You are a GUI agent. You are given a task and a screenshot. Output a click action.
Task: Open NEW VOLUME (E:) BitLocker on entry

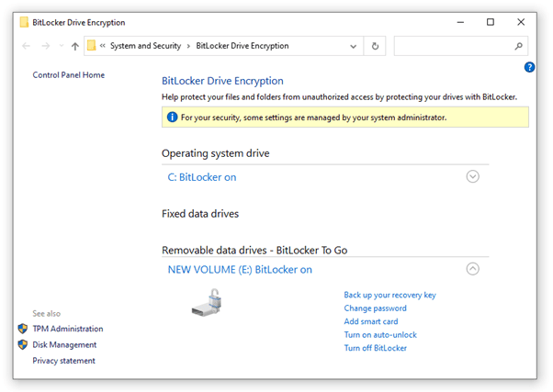coord(240,270)
